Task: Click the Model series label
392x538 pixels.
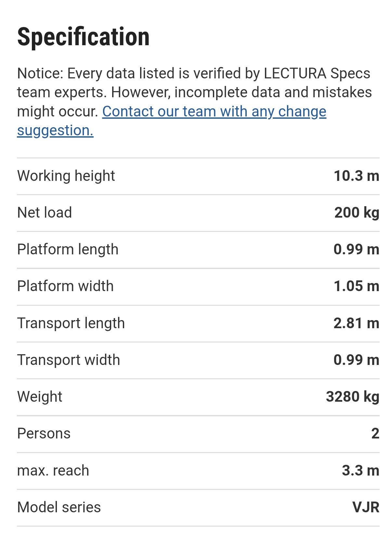Action: coord(59,507)
